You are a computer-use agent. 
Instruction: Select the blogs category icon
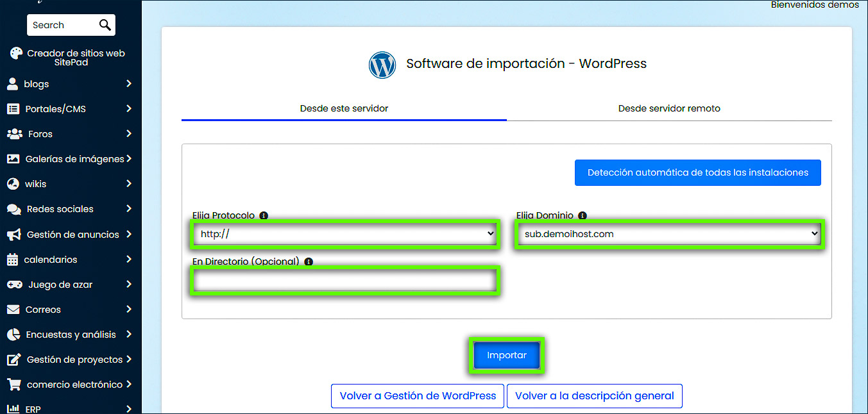click(15, 83)
